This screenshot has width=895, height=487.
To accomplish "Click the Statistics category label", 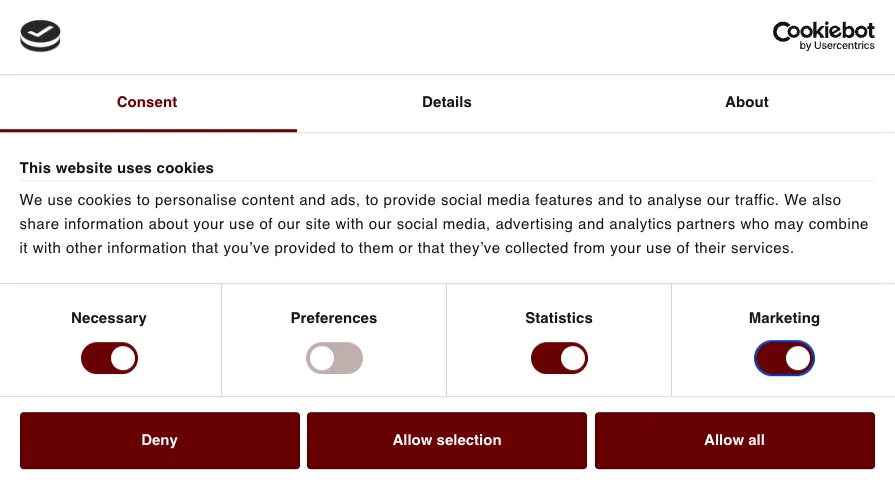I will tap(559, 318).
